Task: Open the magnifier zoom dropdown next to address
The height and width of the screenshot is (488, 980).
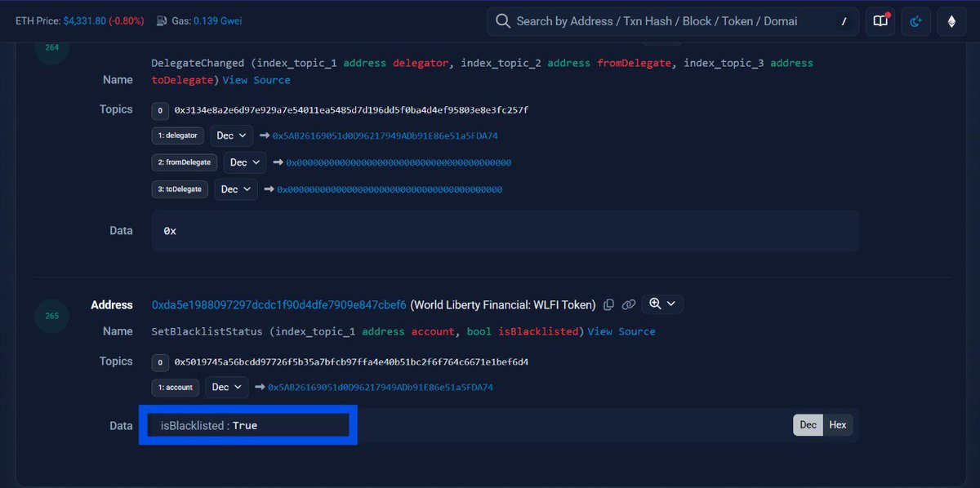Action: 661,304
